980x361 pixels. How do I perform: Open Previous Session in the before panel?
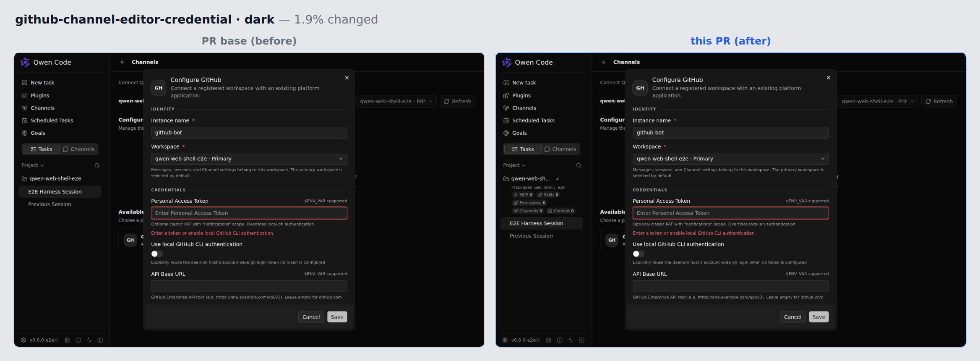pos(50,204)
